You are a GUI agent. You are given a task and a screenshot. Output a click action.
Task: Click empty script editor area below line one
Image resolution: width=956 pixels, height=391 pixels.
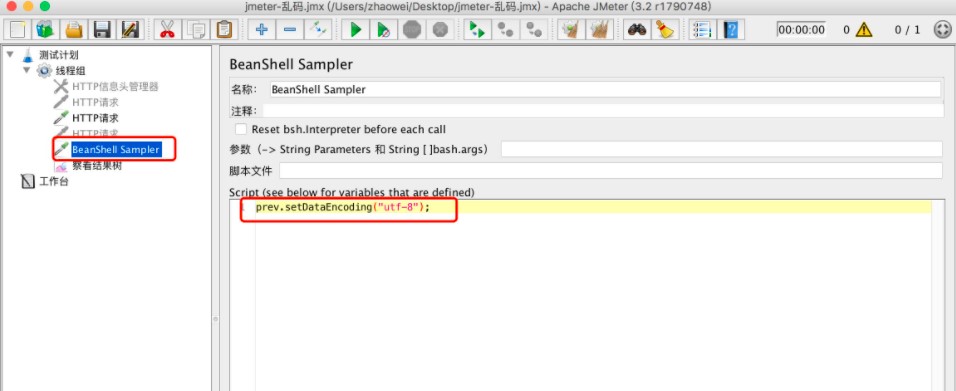click(593, 302)
